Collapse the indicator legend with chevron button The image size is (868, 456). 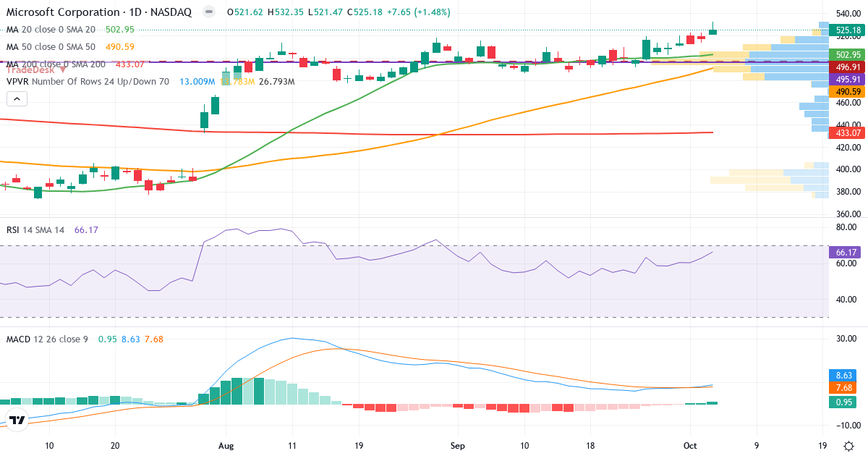tap(17, 100)
